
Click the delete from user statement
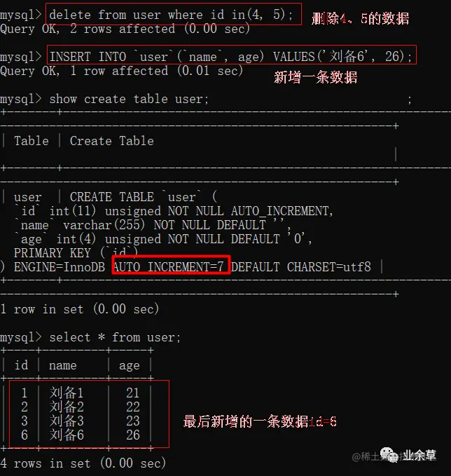click(x=172, y=15)
